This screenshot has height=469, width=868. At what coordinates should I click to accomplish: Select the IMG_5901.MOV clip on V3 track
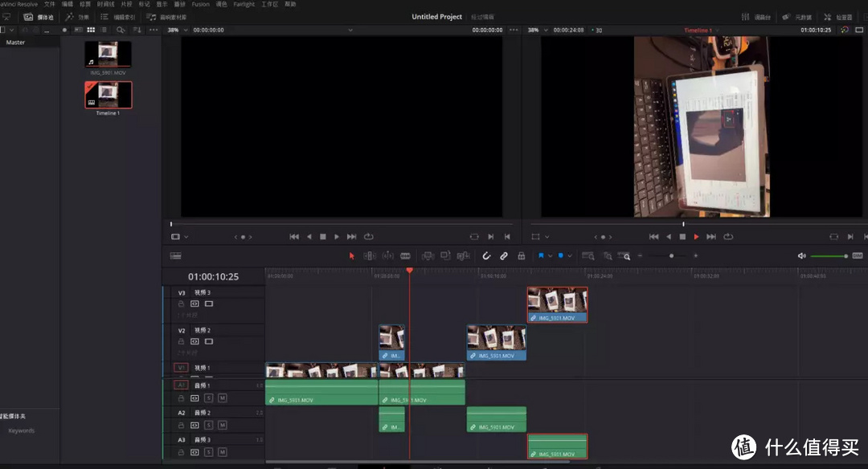coord(557,305)
